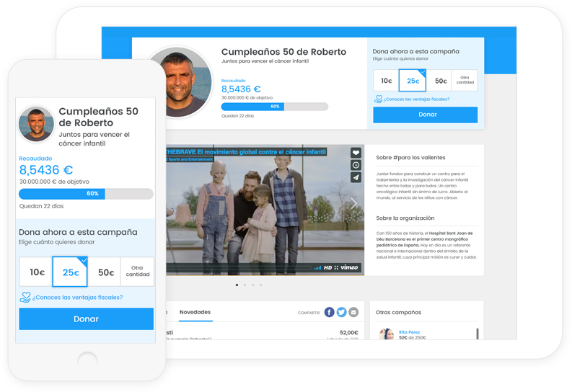Adjust volume bars in video player
Viewport: 572px width, 392px height.
coord(317,268)
